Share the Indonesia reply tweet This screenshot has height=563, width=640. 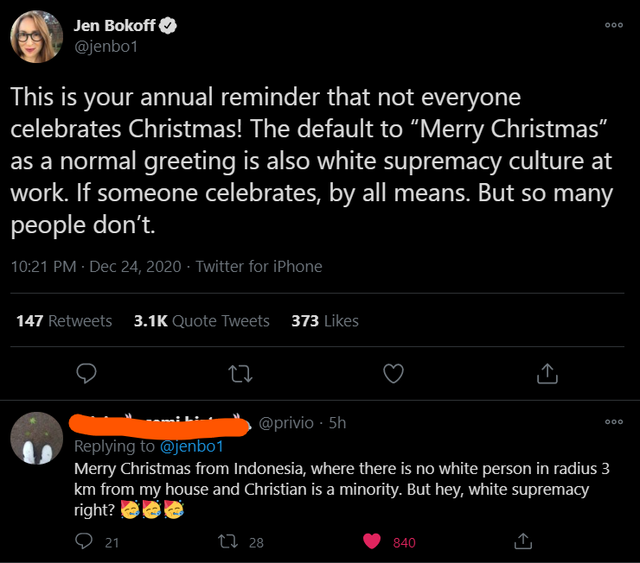(521, 541)
